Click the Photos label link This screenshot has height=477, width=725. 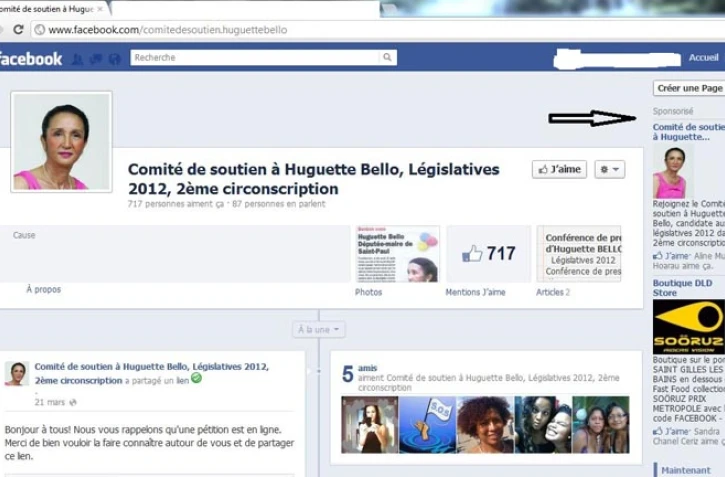pos(369,292)
